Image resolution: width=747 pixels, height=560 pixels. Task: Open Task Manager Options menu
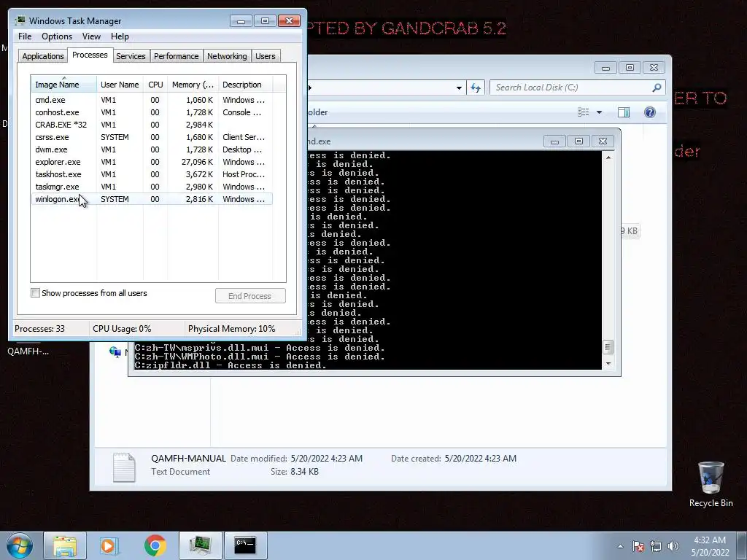point(57,36)
